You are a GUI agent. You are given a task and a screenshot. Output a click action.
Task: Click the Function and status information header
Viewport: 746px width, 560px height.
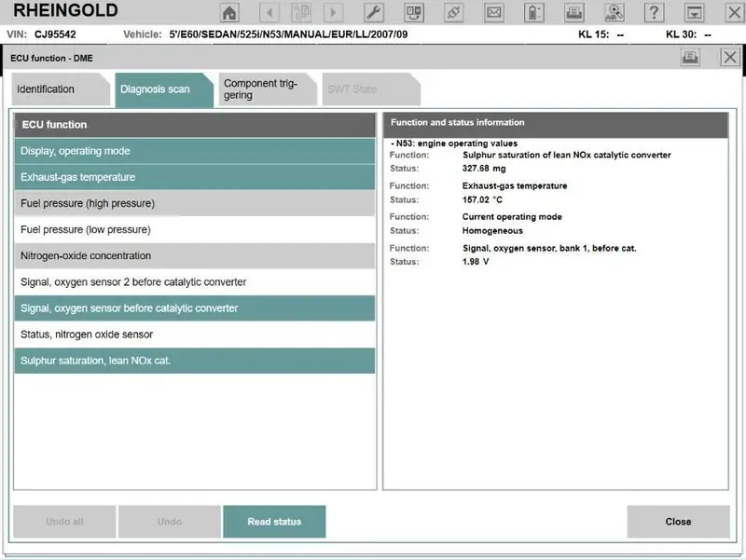[556, 125]
